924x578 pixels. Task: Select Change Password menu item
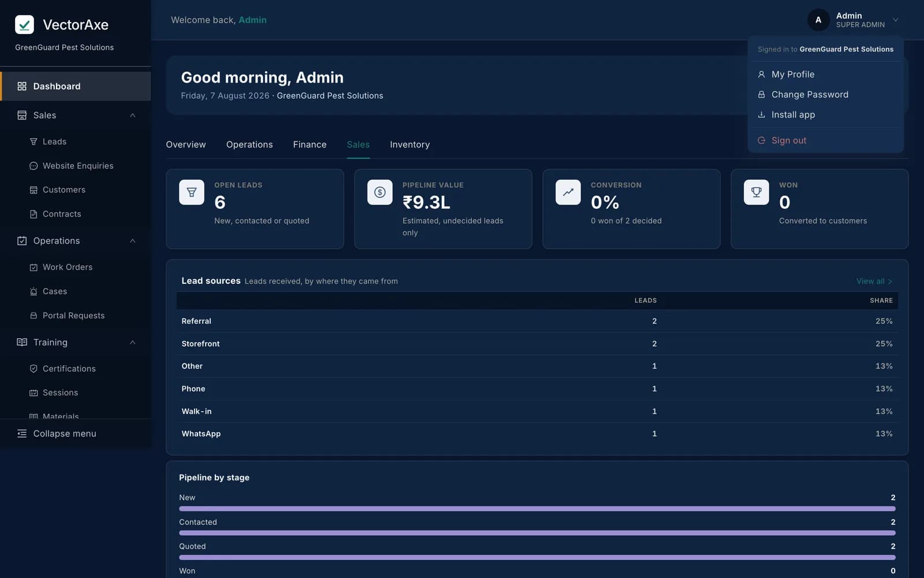point(825,94)
